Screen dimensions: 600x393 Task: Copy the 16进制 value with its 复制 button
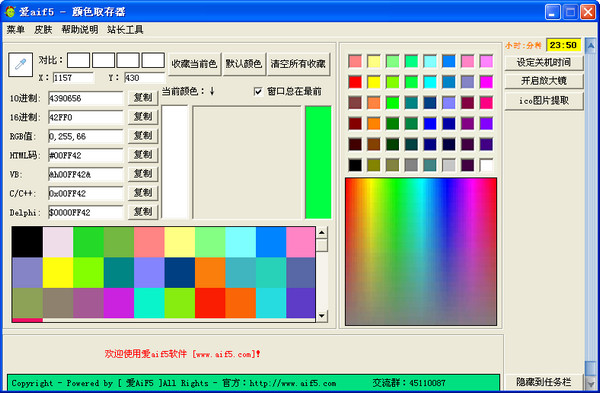[x=143, y=117]
